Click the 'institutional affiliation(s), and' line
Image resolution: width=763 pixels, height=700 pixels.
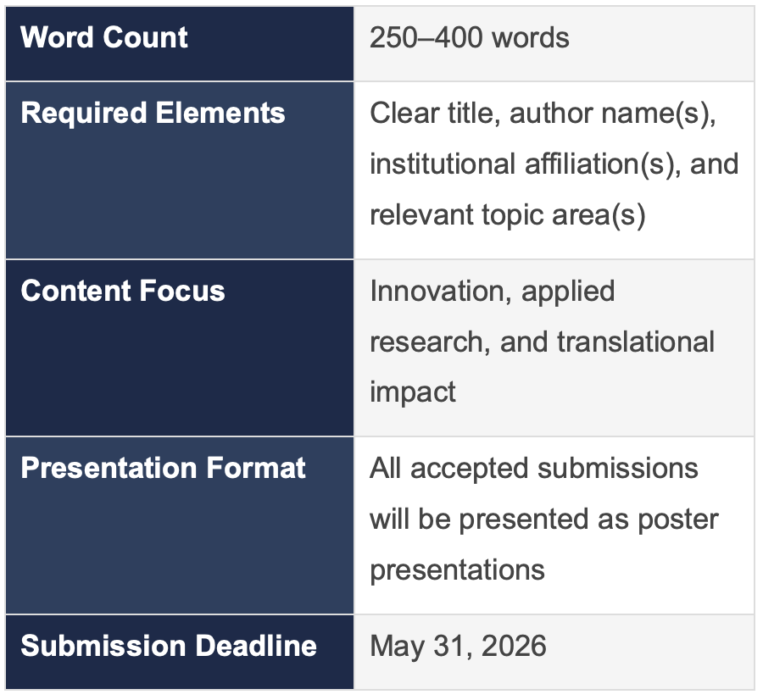[554, 164]
